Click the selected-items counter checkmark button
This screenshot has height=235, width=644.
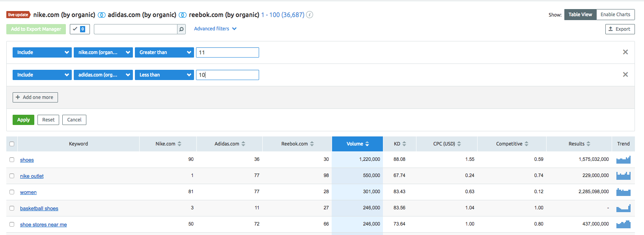pyautogui.click(x=80, y=29)
